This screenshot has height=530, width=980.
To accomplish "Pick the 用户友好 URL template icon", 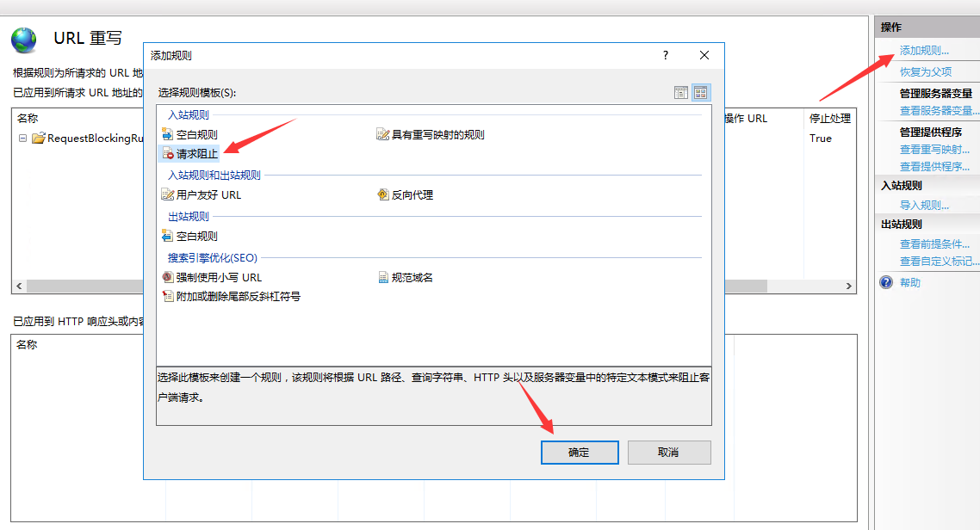I will click(168, 195).
